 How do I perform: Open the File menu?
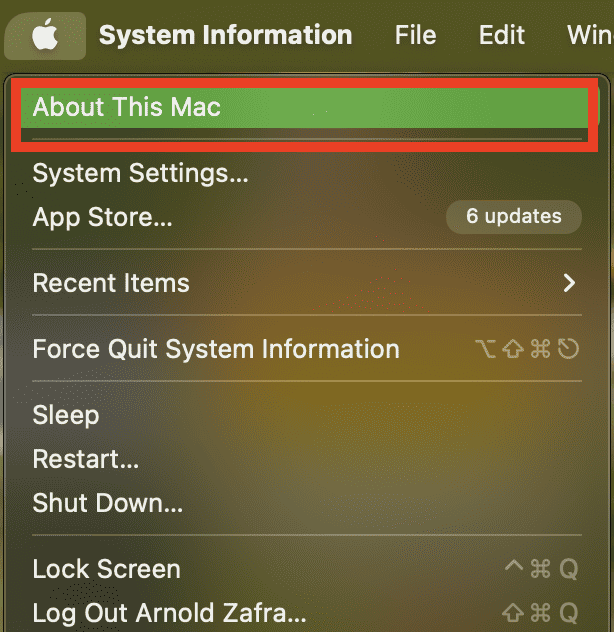[415, 36]
